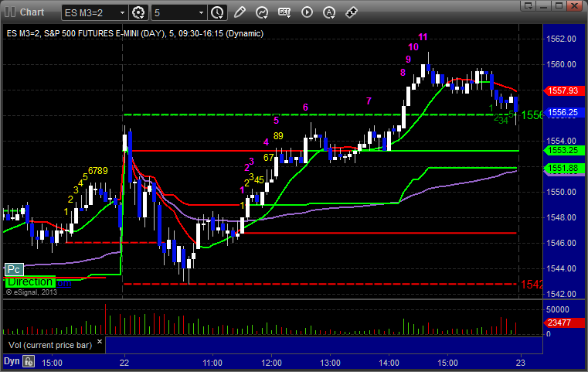
Task: Maximize the chart window
Action: coord(559,5)
